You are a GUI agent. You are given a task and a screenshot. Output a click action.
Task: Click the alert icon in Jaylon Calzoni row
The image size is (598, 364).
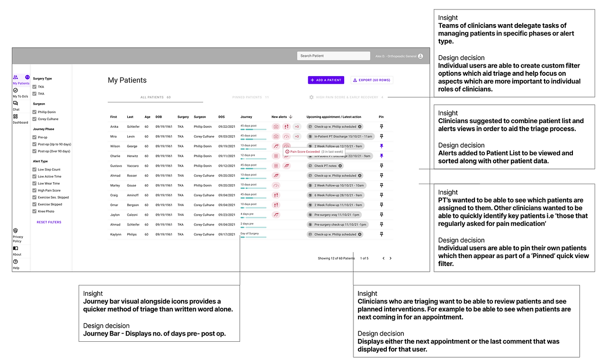click(276, 215)
